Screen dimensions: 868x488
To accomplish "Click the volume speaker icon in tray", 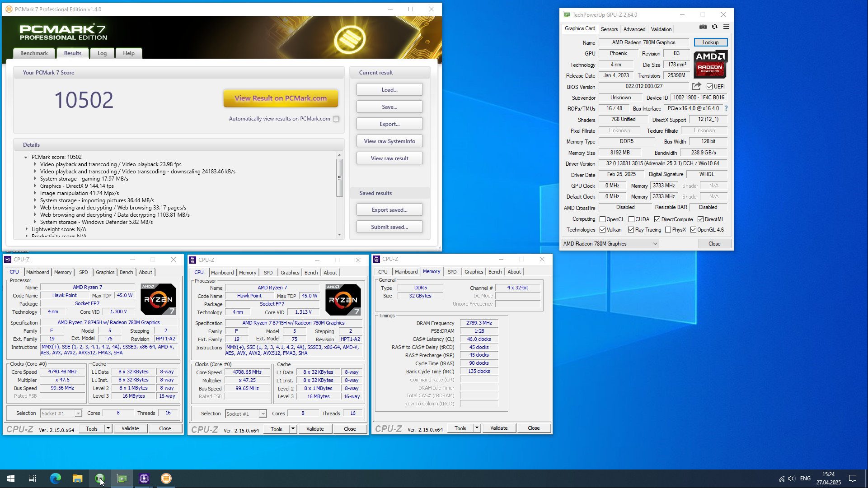I will pos(792,479).
